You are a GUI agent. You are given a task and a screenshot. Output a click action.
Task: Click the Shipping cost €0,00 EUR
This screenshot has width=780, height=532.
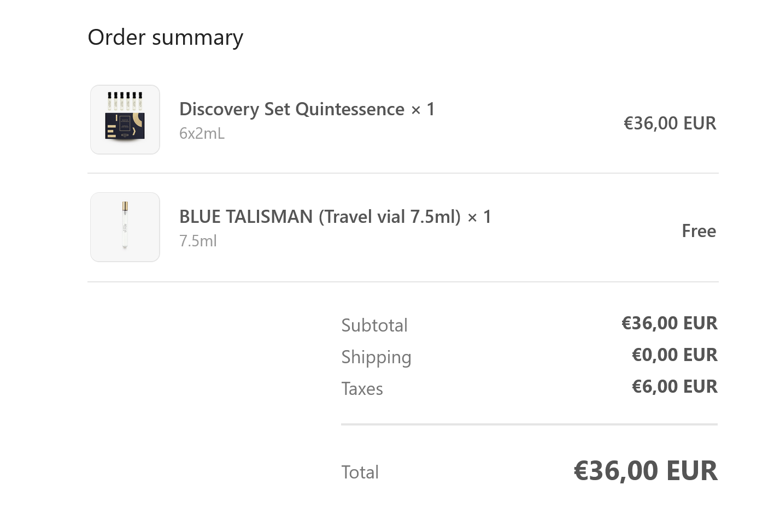674,355
